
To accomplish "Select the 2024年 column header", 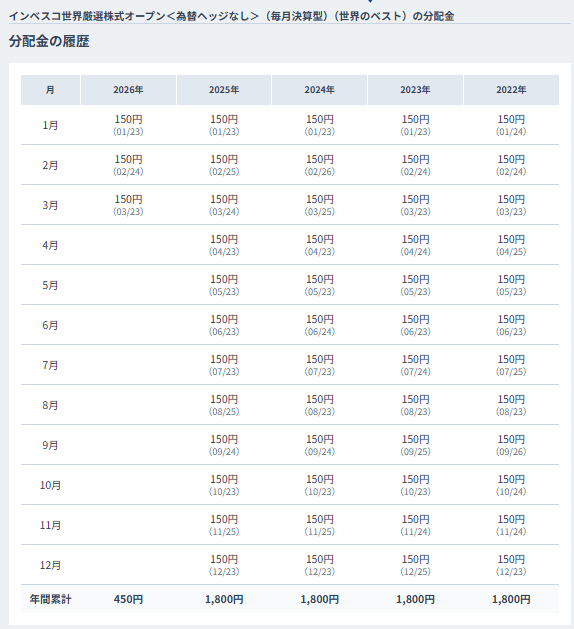I will (x=319, y=90).
